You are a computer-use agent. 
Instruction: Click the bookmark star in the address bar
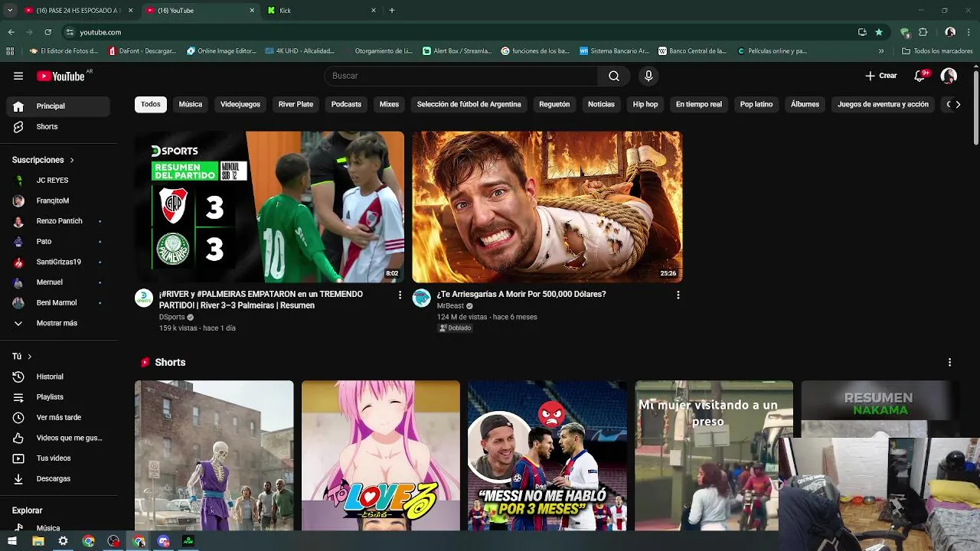[x=879, y=32]
